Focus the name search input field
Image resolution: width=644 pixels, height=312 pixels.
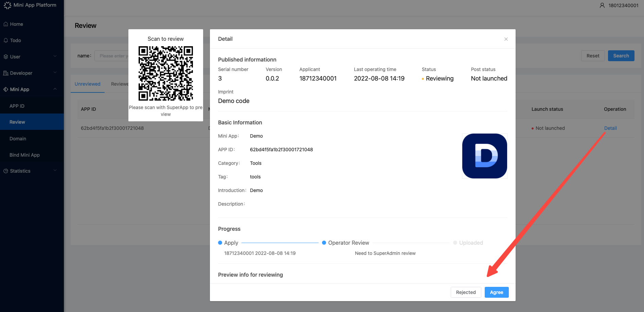click(x=112, y=56)
